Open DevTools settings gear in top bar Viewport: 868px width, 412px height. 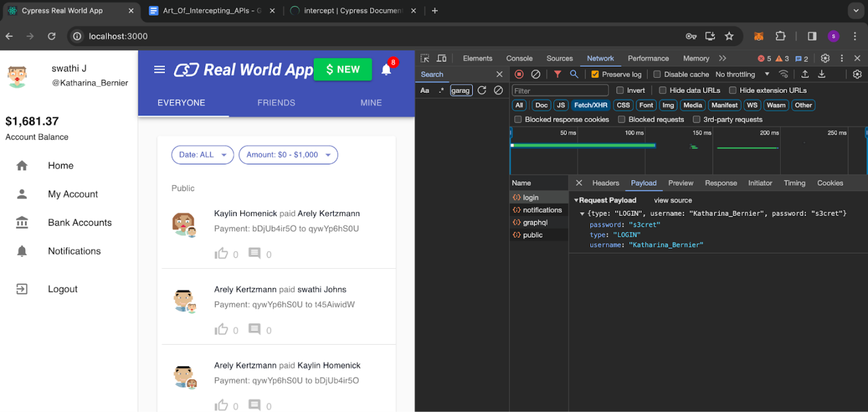(x=825, y=58)
